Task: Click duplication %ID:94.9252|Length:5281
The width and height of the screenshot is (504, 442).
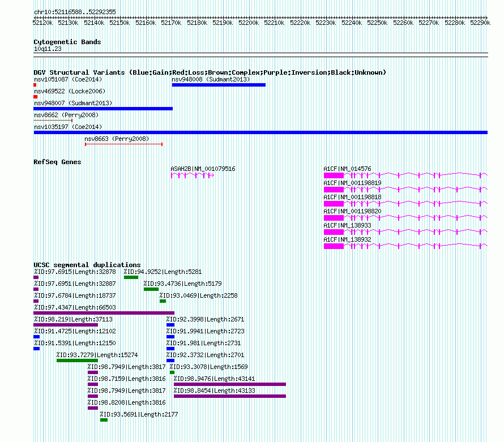Action: tap(163, 272)
